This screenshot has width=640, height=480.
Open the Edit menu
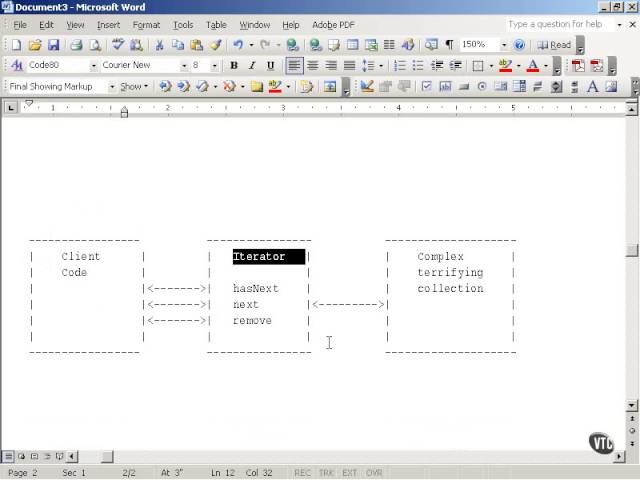click(x=46, y=25)
